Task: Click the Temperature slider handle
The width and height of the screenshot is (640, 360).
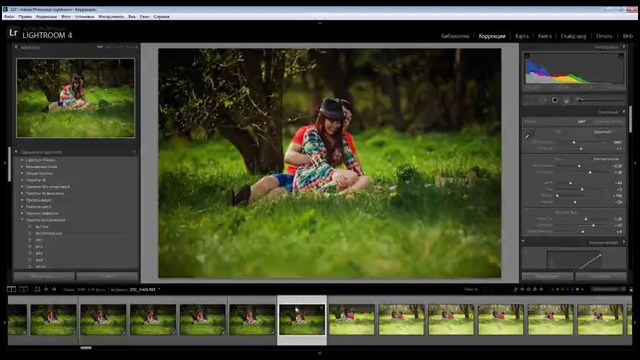Action: click(x=574, y=142)
